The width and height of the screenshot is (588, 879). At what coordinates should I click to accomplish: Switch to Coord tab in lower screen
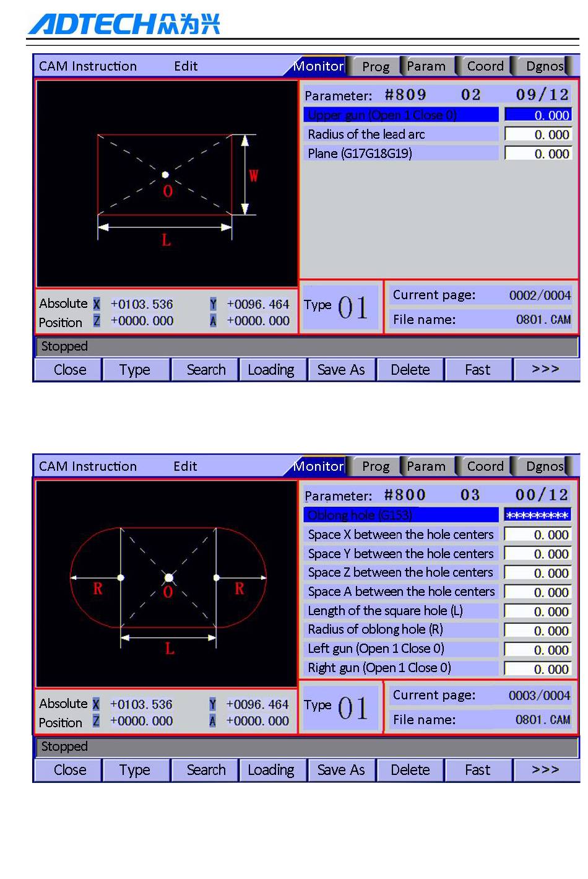point(485,466)
